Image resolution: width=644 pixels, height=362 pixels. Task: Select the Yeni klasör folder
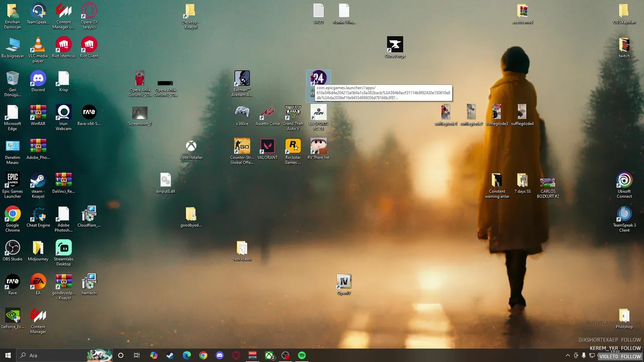click(x=242, y=251)
